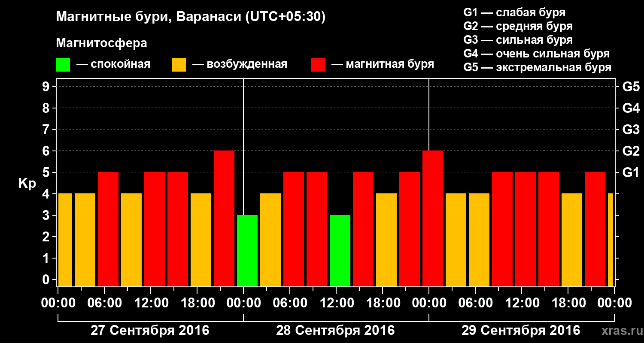
Task: Select the green Kp 3 bar at 12:00 on 28 Сентября
Action: 340,251
